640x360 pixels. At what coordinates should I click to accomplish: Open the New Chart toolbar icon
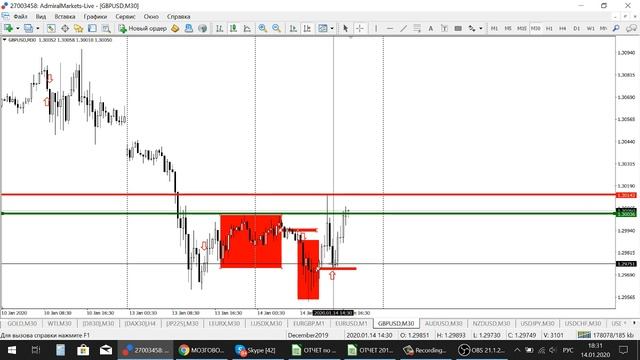click(x=8, y=28)
